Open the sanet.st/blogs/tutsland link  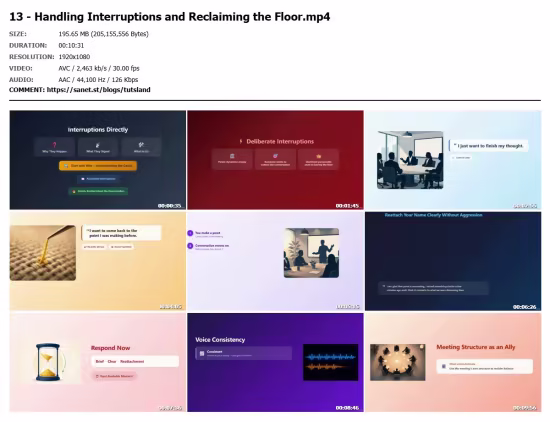pos(99,89)
